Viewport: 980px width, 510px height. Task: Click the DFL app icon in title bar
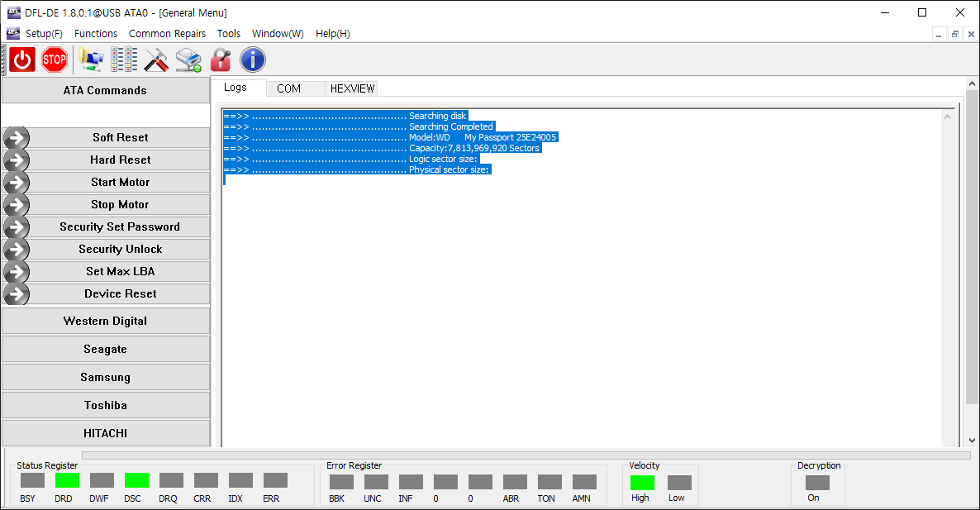(13, 12)
